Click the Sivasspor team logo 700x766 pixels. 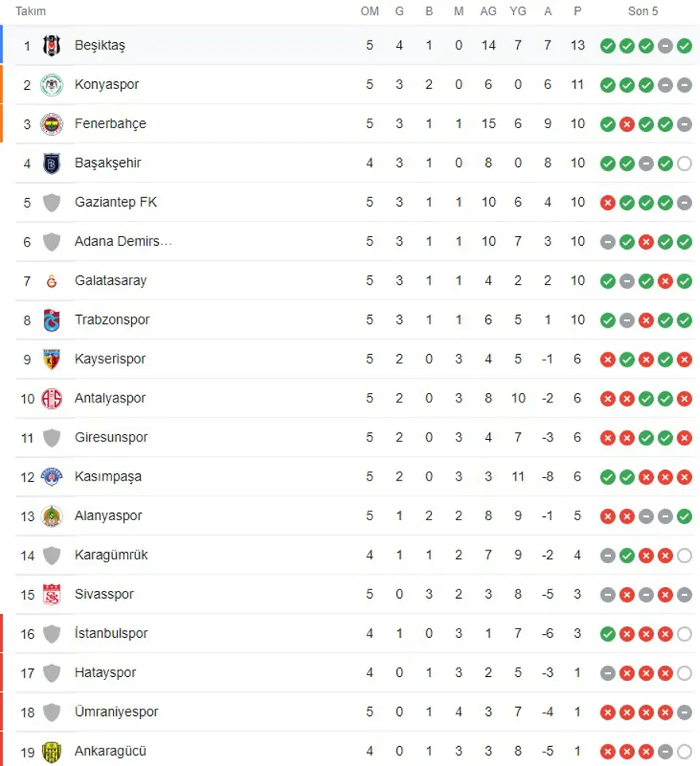coord(52,594)
